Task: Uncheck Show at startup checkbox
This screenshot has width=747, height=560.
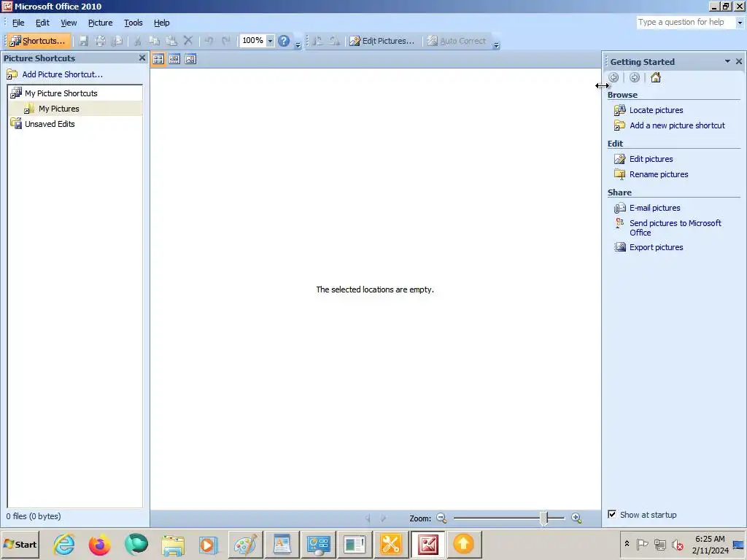Action: (612, 514)
